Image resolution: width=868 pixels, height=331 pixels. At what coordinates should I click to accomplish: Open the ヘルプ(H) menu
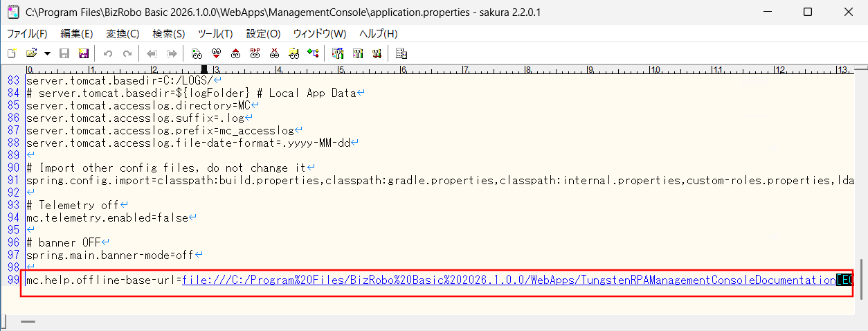[379, 33]
